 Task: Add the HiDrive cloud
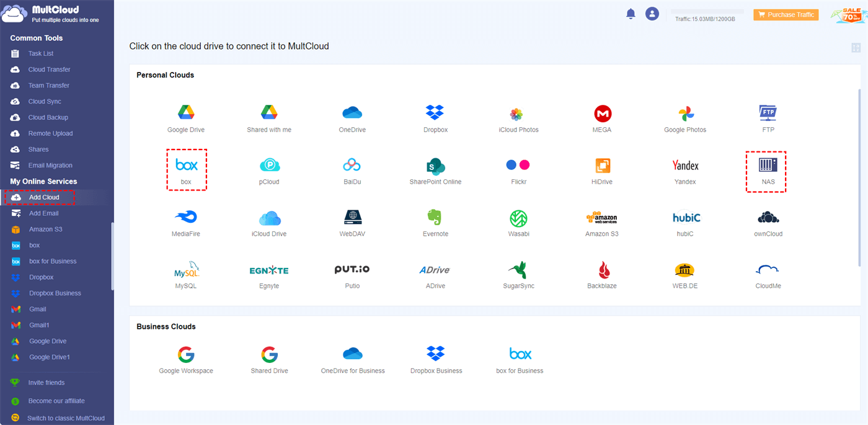602,165
